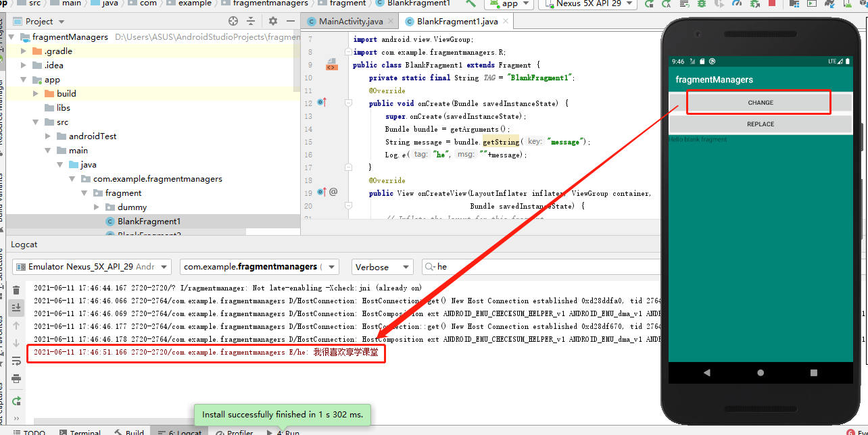Hide the Project tool window
The height and width of the screenshot is (435, 868).
tap(290, 21)
